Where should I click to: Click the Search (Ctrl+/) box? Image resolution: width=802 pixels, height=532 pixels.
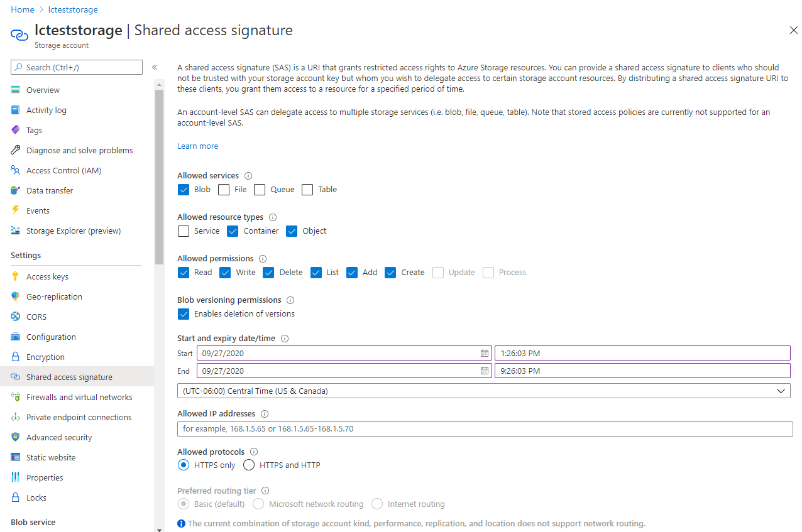point(77,67)
